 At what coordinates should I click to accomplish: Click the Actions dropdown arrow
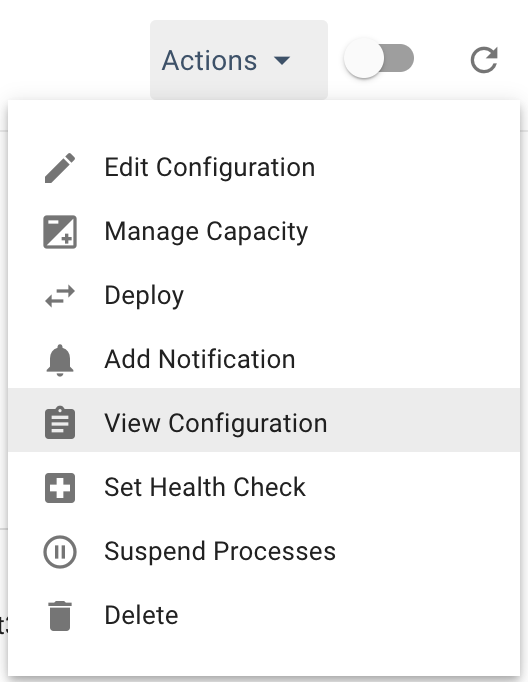coord(282,60)
